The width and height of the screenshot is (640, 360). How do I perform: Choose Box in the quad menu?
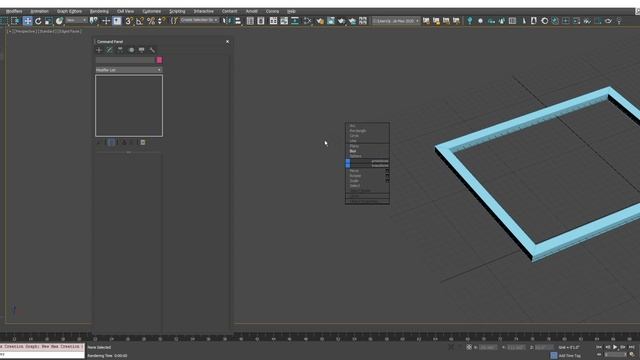coord(353,151)
